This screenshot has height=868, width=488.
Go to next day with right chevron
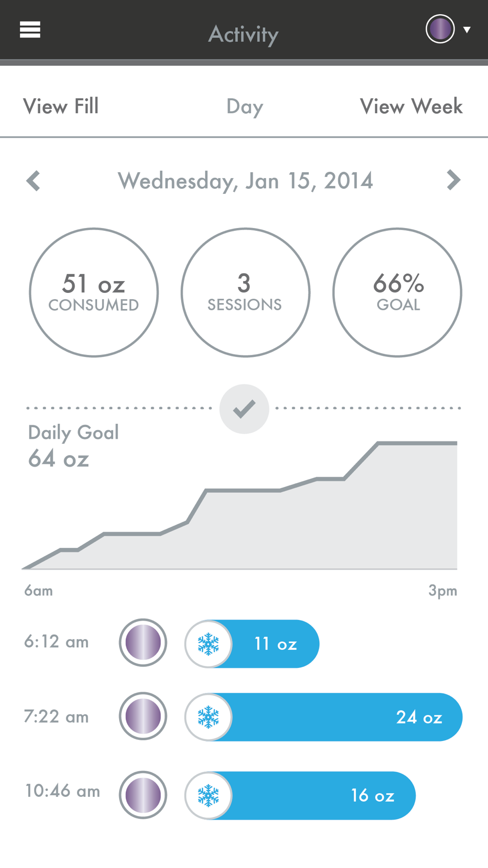(453, 180)
